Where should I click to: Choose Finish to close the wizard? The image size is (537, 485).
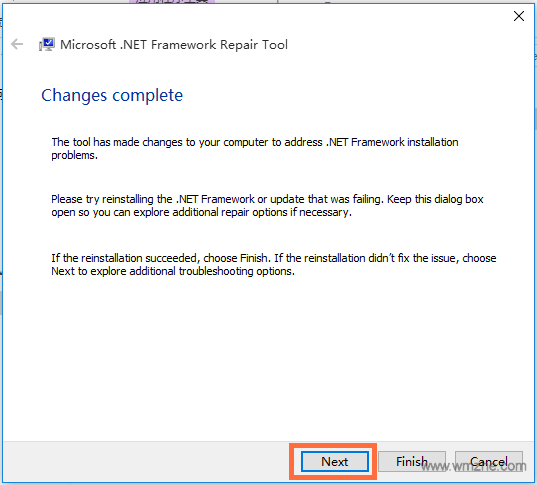pyautogui.click(x=412, y=461)
